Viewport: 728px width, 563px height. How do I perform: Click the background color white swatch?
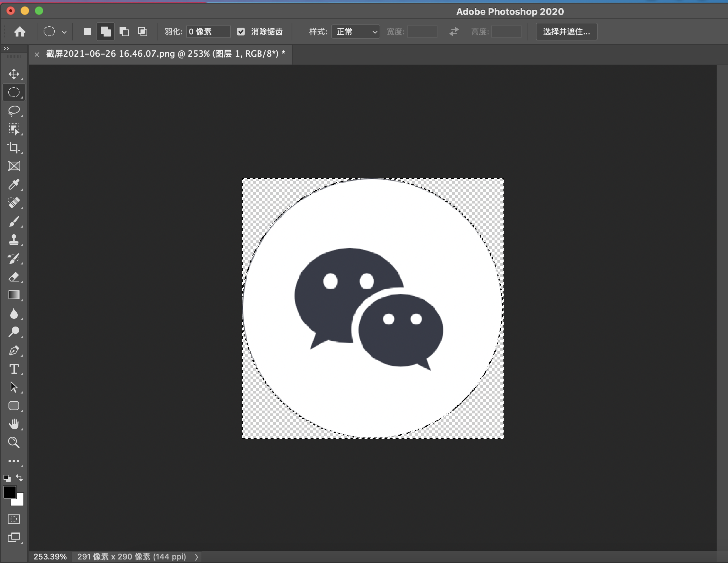pos(20,502)
